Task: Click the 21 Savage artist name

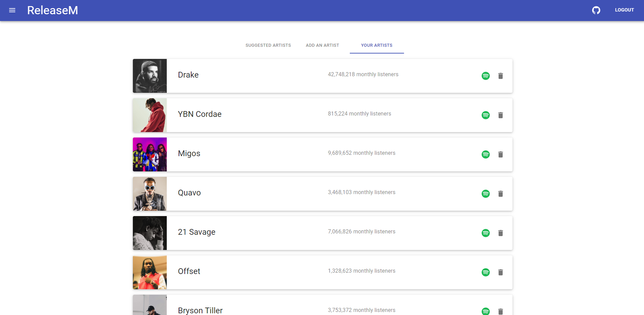Action: pos(197,232)
